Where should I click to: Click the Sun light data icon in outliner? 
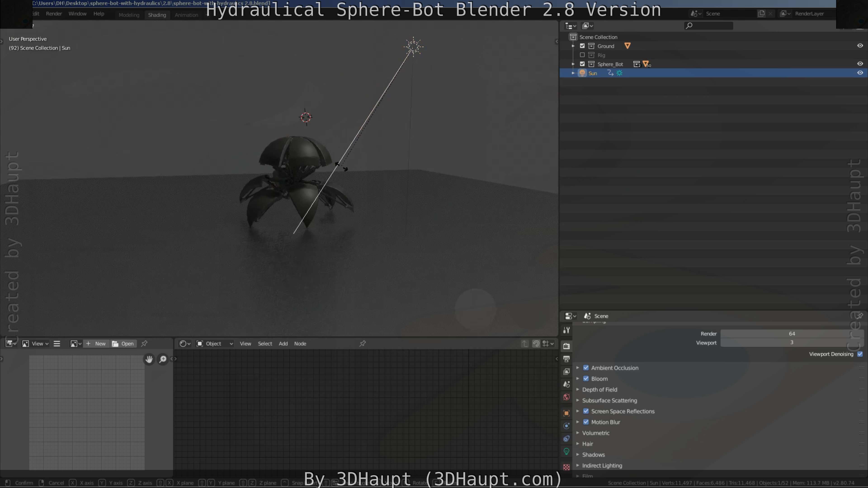tap(620, 73)
